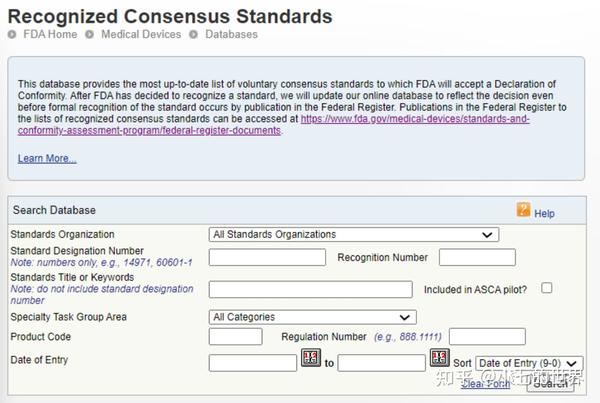Click the Standard Designation Number field
Screen dimensions: 600x403
(267, 257)
